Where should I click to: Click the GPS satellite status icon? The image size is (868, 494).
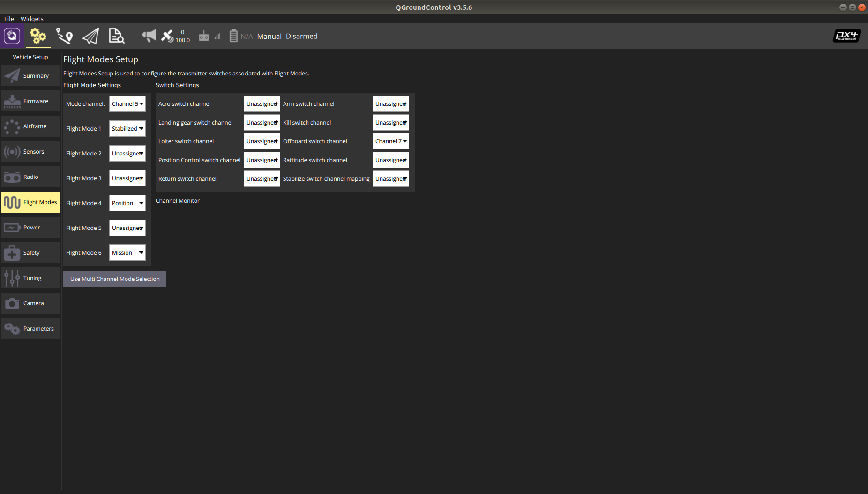pyautogui.click(x=167, y=36)
